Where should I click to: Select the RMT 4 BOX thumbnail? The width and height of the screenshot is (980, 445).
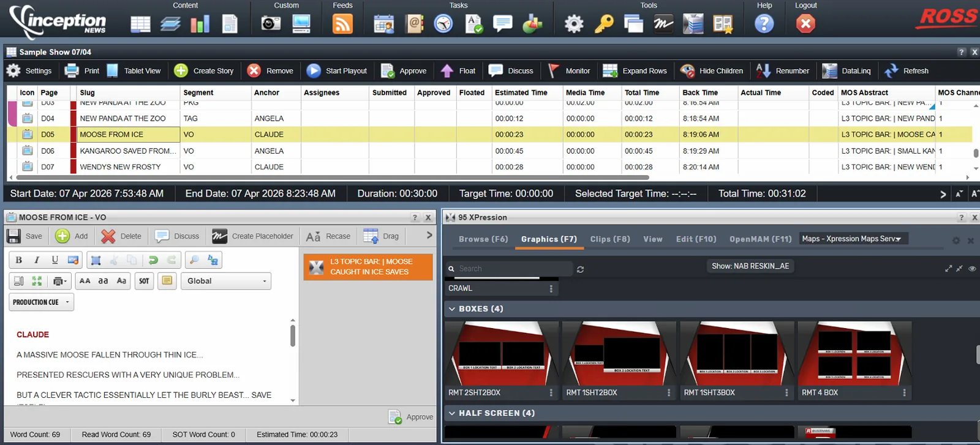pos(855,361)
